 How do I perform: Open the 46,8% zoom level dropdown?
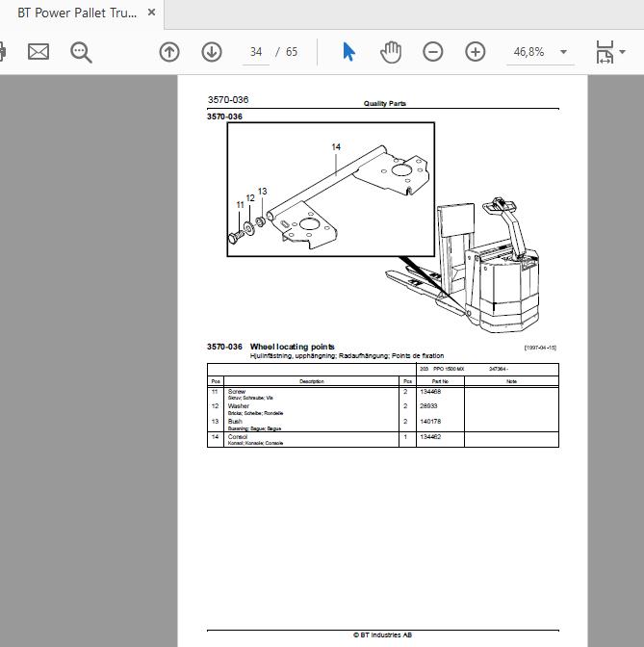click(x=563, y=52)
